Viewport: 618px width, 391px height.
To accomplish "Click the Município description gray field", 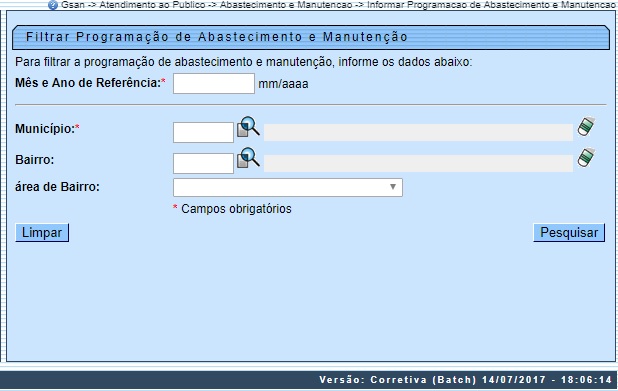I will pyautogui.click(x=418, y=132).
